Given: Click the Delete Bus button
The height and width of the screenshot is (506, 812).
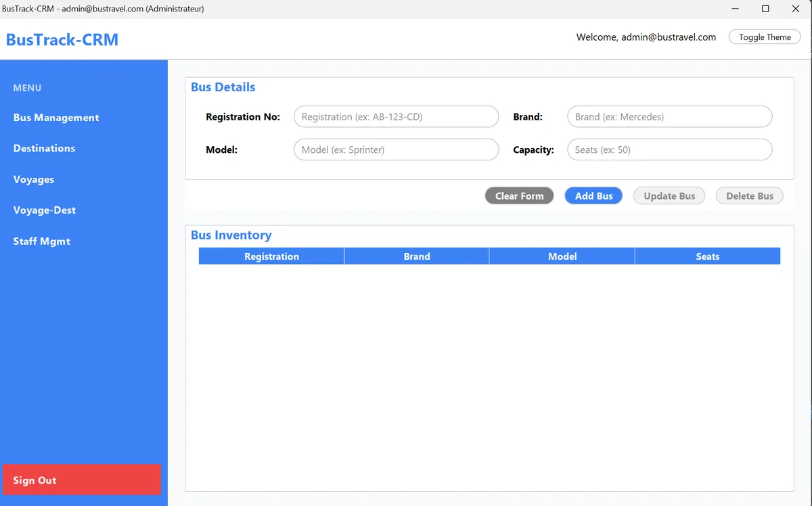Looking at the screenshot, I should click(749, 195).
